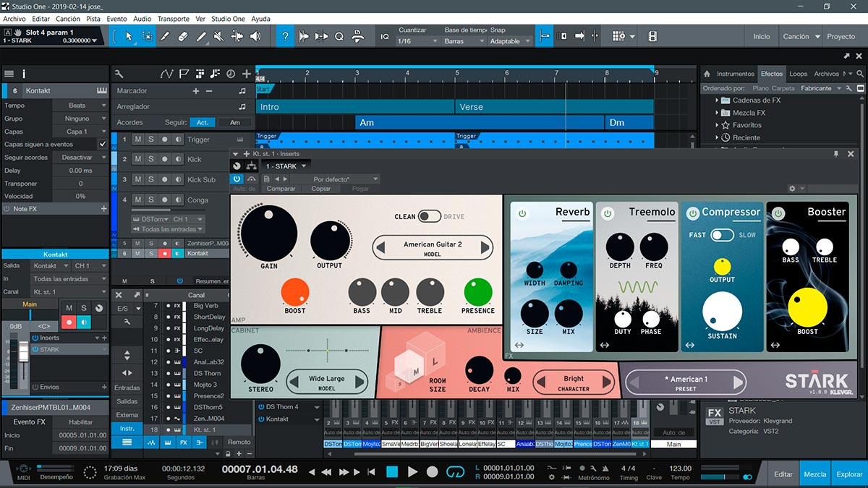This screenshot has height=488, width=868.
Task: Click the Editar button
Action: pos(783,474)
